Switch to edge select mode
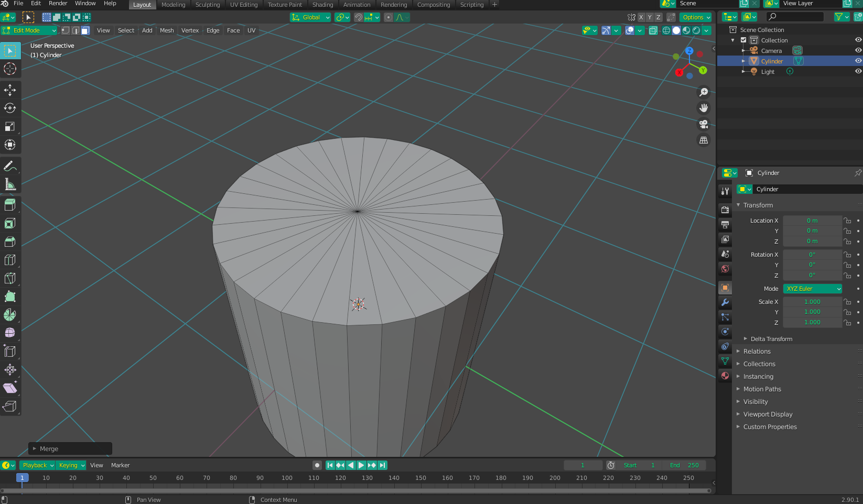863x504 pixels. click(x=75, y=30)
